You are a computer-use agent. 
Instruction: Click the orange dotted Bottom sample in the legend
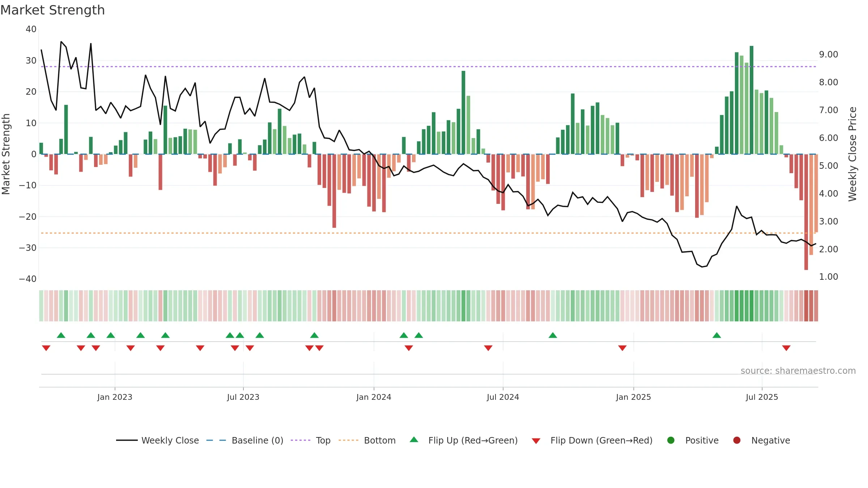click(x=348, y=440)
